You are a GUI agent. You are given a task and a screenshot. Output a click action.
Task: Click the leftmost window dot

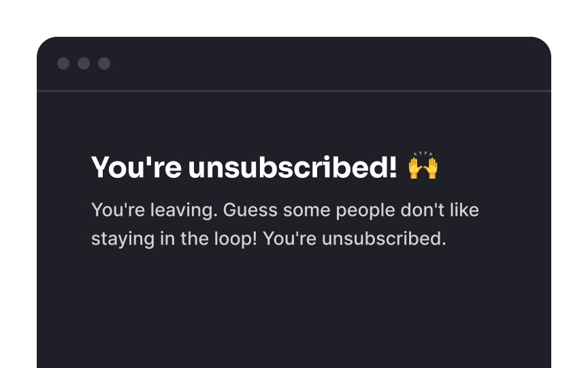pos(63,63)
